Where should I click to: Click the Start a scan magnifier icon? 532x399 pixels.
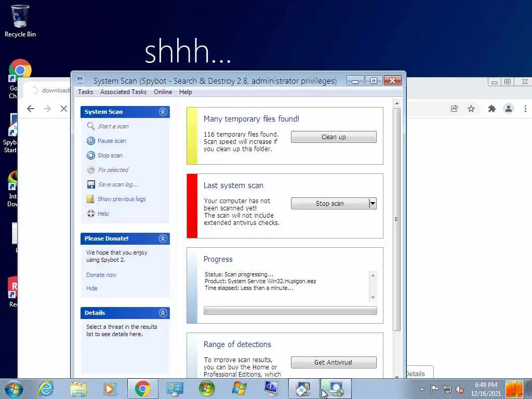[90, 126]
